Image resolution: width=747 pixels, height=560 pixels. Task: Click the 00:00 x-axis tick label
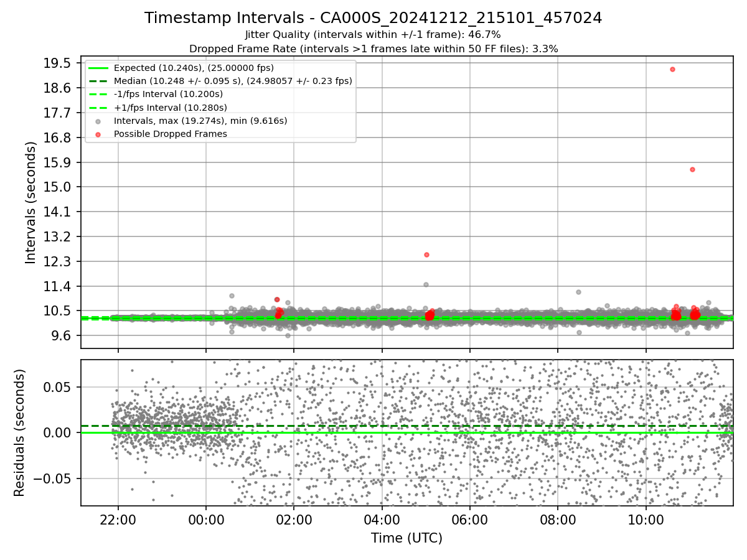206,520
